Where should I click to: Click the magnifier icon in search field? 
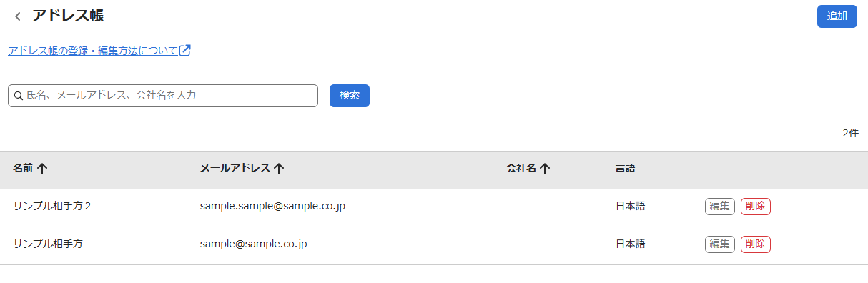click(19, 96)
